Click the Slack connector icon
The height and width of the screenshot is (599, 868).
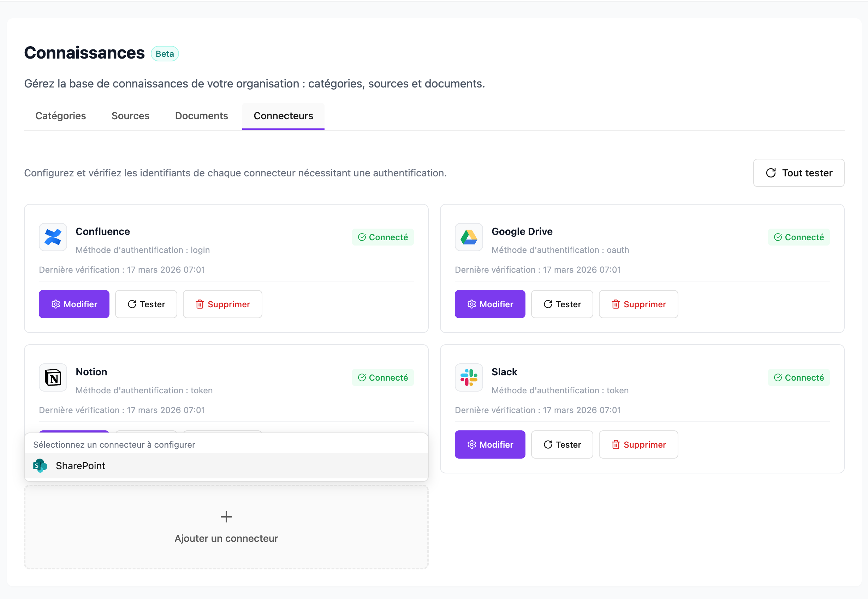pos(468,377)
